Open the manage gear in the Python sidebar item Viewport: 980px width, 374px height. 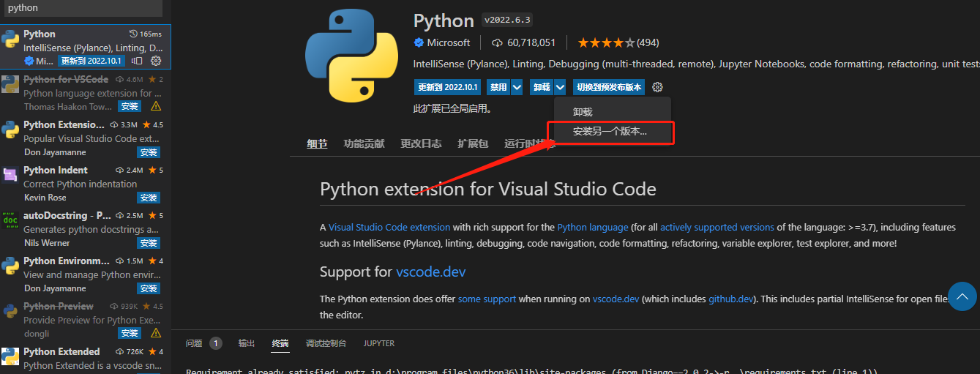155,61
